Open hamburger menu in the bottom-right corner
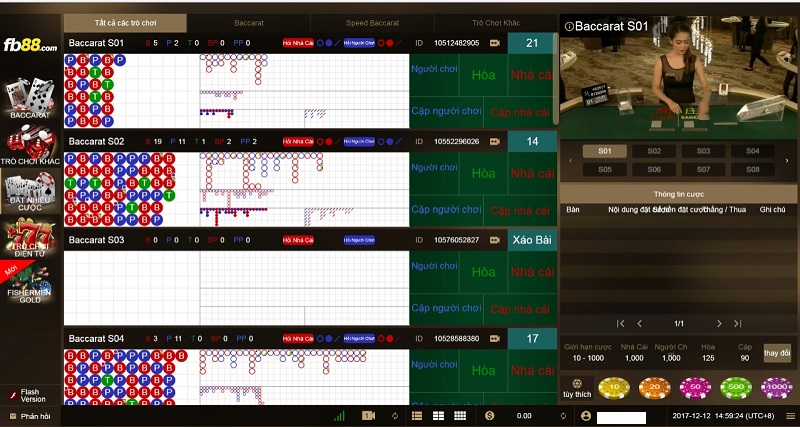This screenshot has width=800, height=427. (789, 415)
